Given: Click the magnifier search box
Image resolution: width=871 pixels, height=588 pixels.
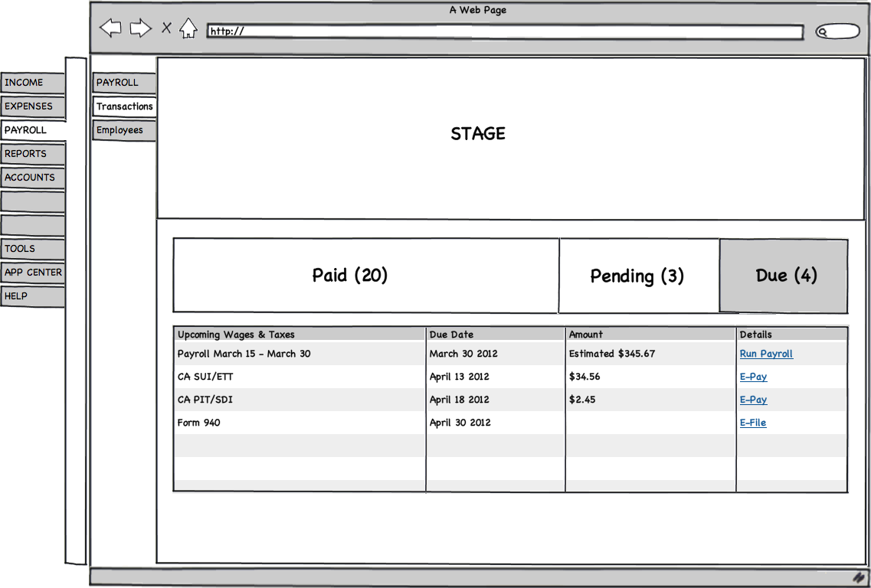Looking at the screenshot, I should 837,31.
